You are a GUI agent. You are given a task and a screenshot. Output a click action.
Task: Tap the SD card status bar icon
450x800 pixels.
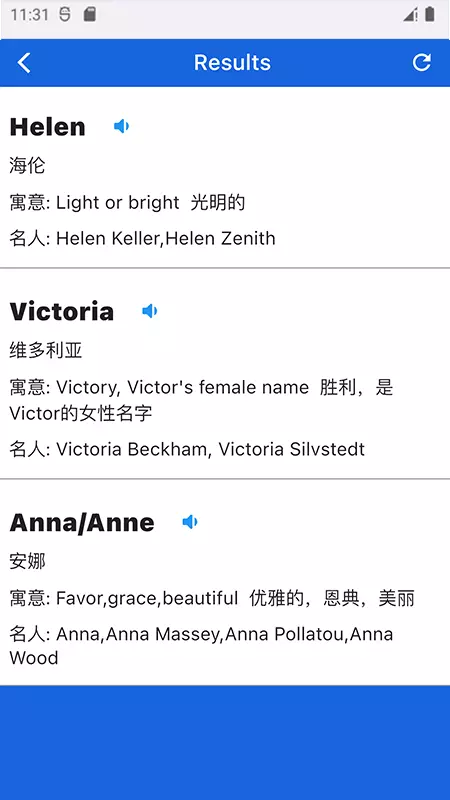pyautogui.click(x=90, y=14)
